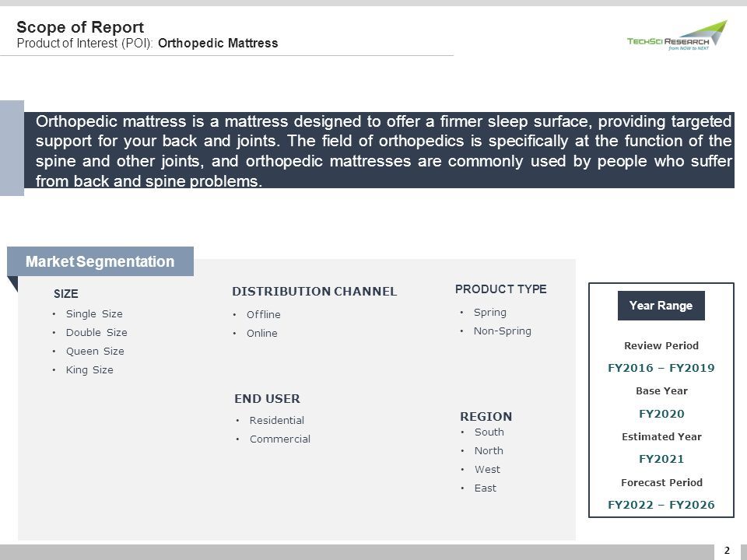Click the 'FY2022 – FY2026' value
The image size is (747, 560).
click(661, 505)
